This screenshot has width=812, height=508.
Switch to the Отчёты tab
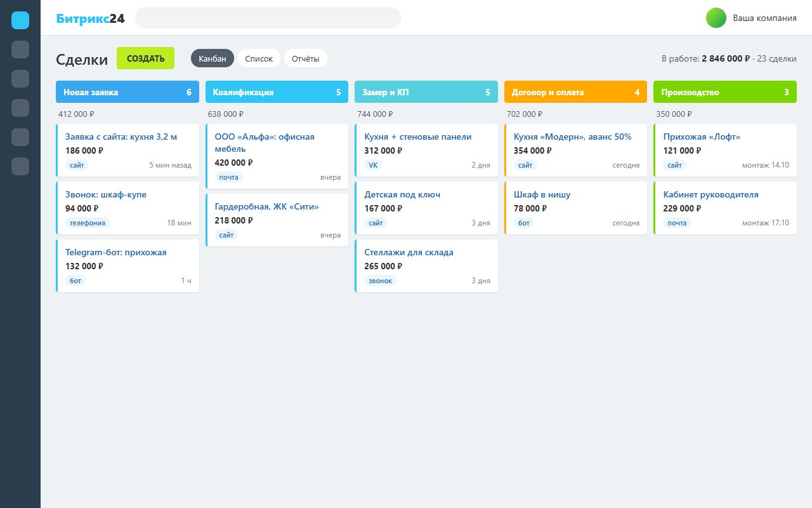pos(306,58)
